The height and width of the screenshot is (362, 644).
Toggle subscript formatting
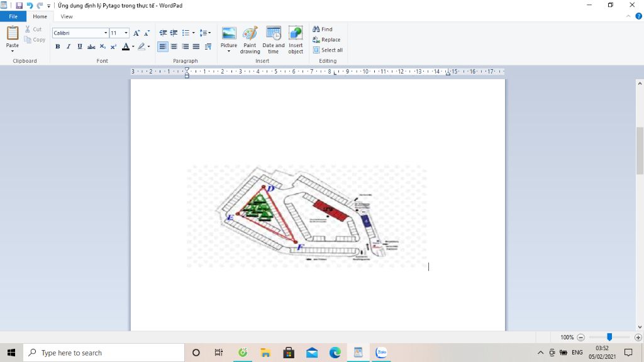point(103,47)
